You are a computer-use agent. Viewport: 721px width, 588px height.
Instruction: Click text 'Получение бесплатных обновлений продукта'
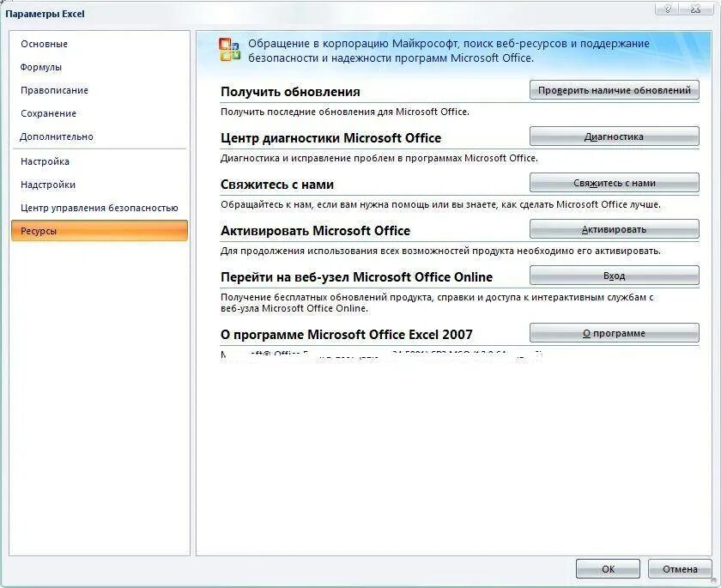pyautogui.click(x=325, y=298)
